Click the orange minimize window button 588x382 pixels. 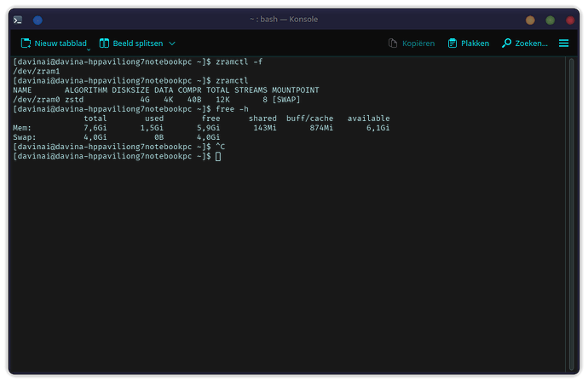click(x=530, y=20)
